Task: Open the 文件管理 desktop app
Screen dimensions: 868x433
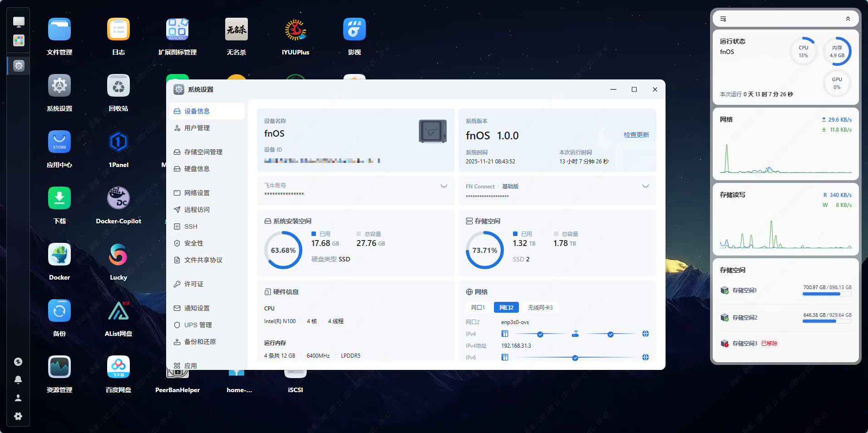Action: [59, 30]
